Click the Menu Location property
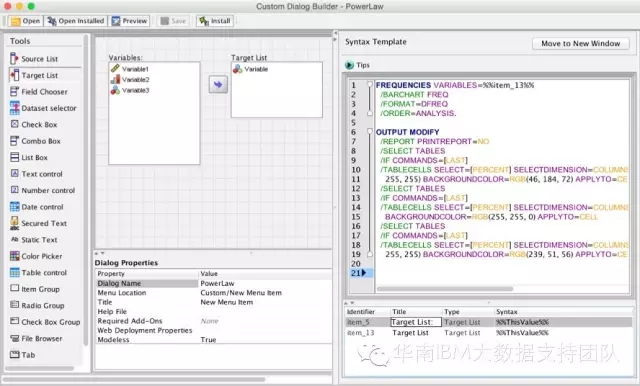Image resolution: width=640 pixels, height=386 pixels. [122, 293]
